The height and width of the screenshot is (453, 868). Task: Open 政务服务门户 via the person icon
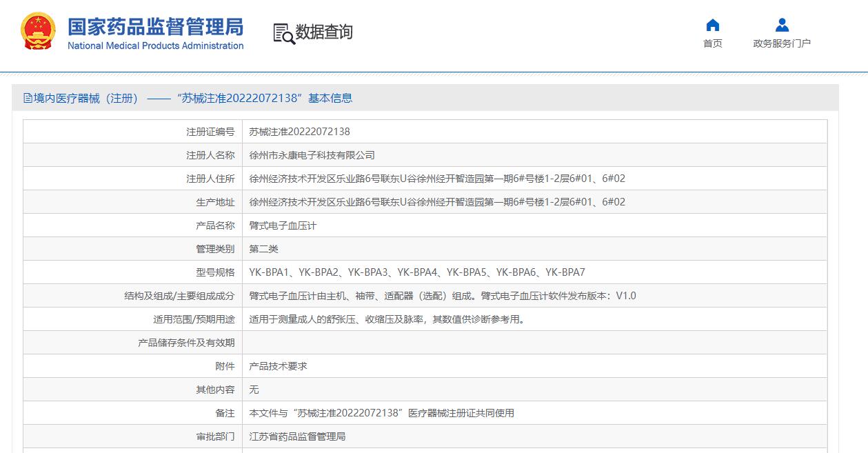tap(782, 25)
